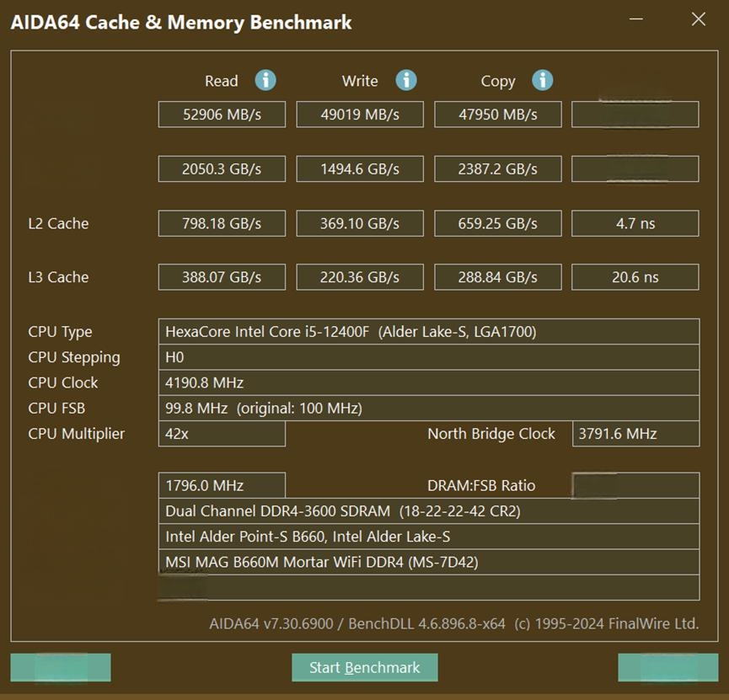The width and height of the screenshot is (729, 700).
Task: Select the 1796.0 MHz memory bus value
Action: tap(222, 485)
